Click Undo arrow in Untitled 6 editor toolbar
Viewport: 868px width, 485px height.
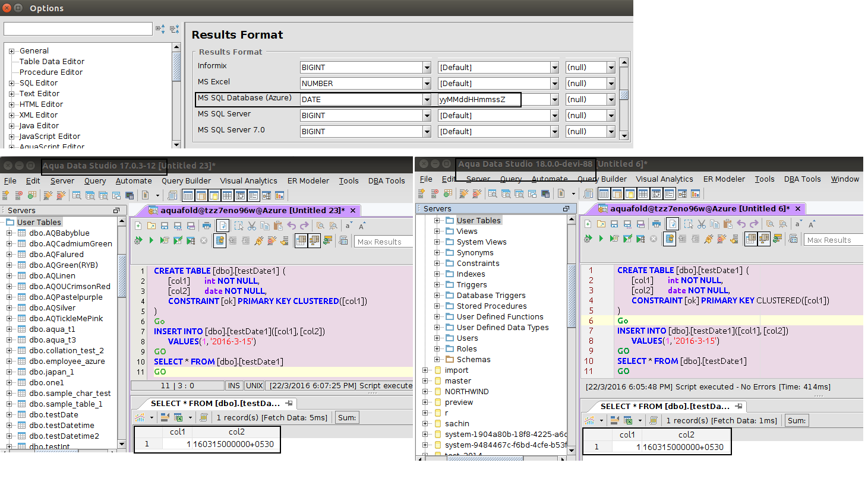741,224
